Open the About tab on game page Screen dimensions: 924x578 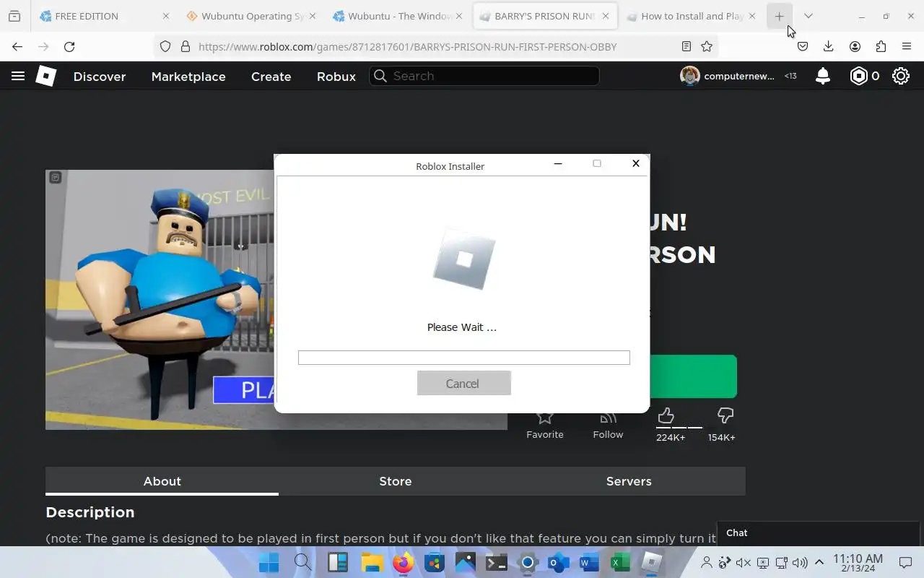[162, 481]
